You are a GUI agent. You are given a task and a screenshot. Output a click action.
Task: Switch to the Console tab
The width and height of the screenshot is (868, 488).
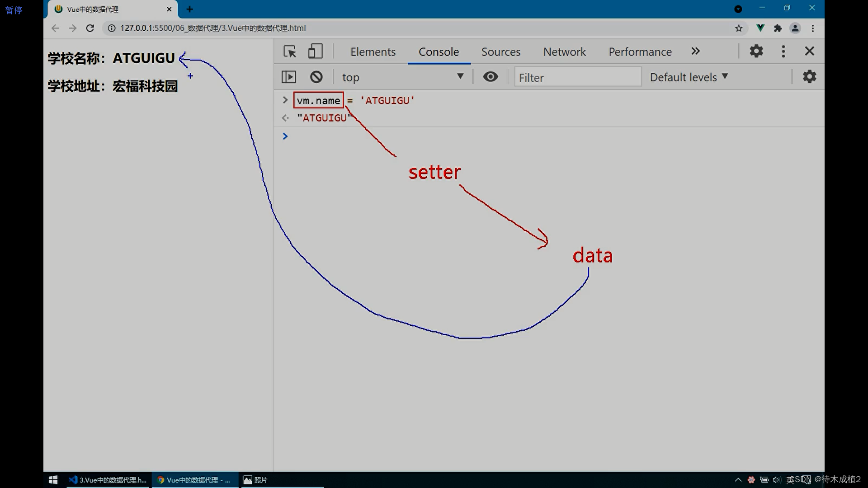click(x=438, y=51)
